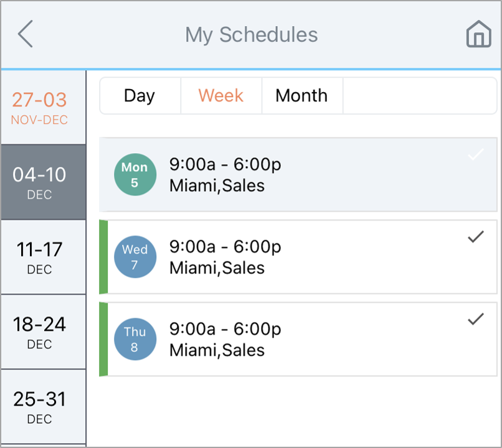Toggle checkmark on Monday shift
This screenshot has height=448, width=502.
pyautogui.click(x=476, y=154)
